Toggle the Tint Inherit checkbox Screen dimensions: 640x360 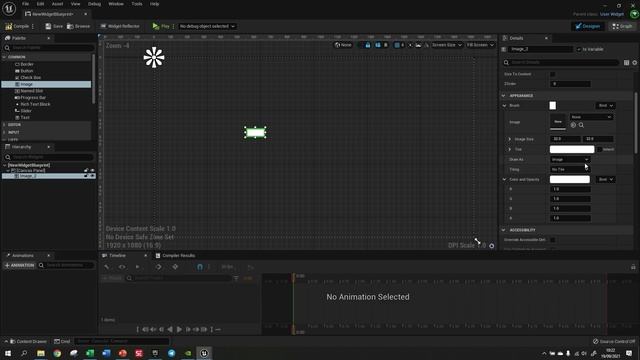(x=599, y=149)
